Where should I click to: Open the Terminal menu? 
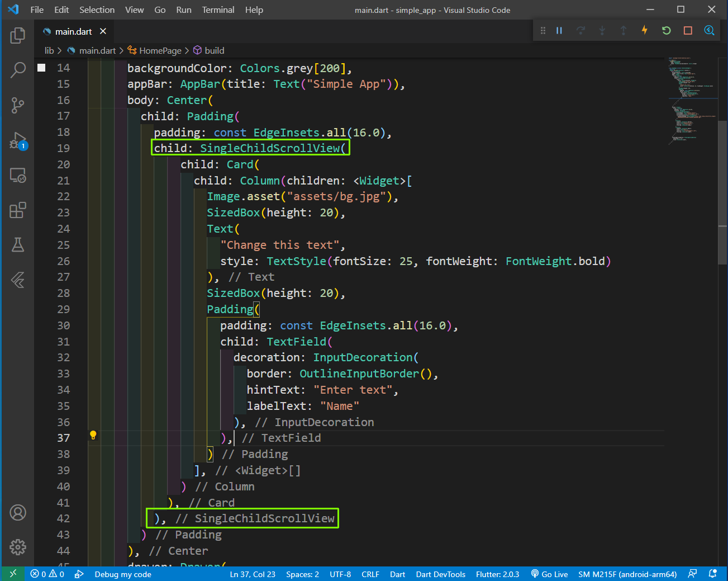tap(218, 10)
